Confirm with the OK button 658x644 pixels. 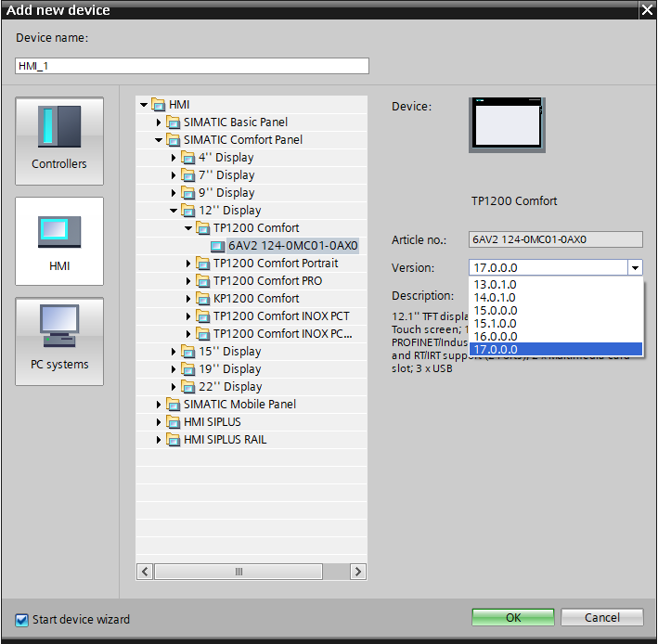pos(513,617)
